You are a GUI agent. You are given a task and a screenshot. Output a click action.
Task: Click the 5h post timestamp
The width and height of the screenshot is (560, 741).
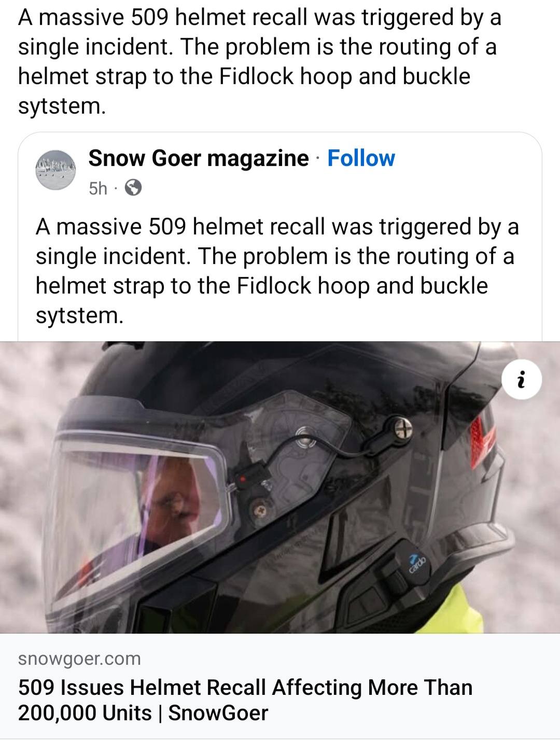tap(97, 188)
